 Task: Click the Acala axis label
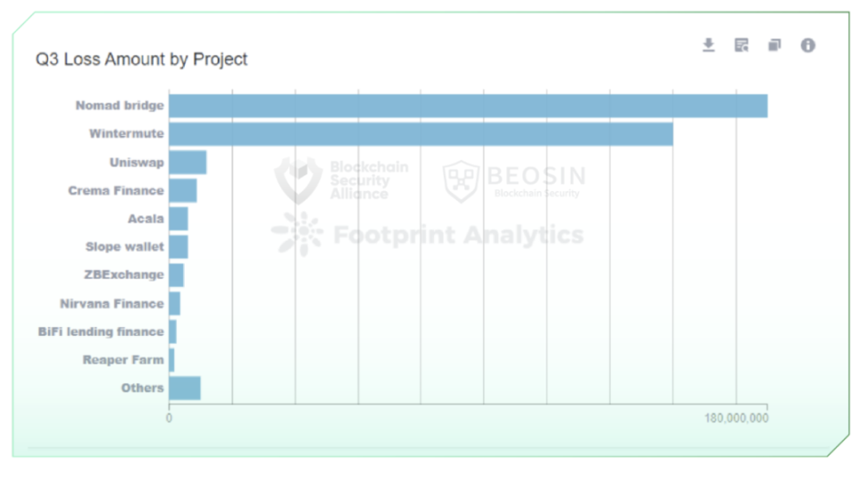tap(146, 219)
